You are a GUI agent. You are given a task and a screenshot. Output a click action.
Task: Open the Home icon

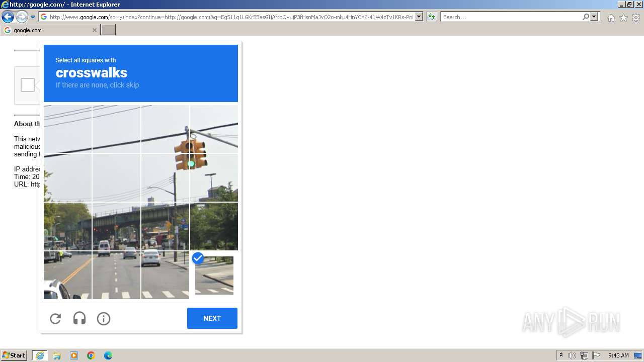pyautogui.click(x=611, y=18)
